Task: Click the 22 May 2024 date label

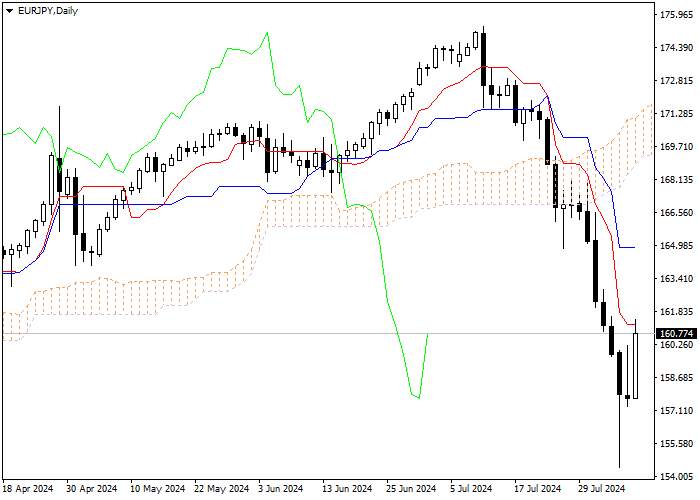Action: 222,489
